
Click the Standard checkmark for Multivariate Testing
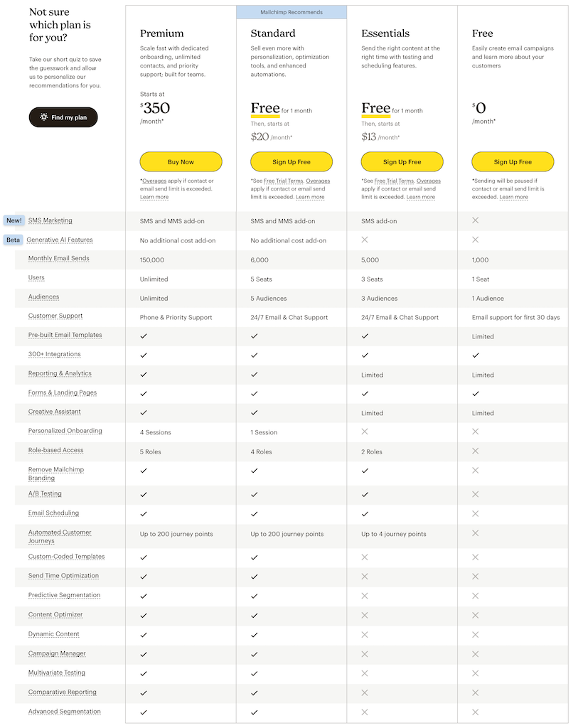[x=254, y=673]
